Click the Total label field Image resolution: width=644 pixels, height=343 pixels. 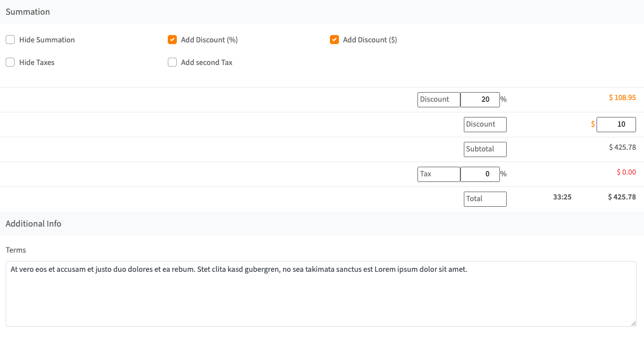(485, 199)
